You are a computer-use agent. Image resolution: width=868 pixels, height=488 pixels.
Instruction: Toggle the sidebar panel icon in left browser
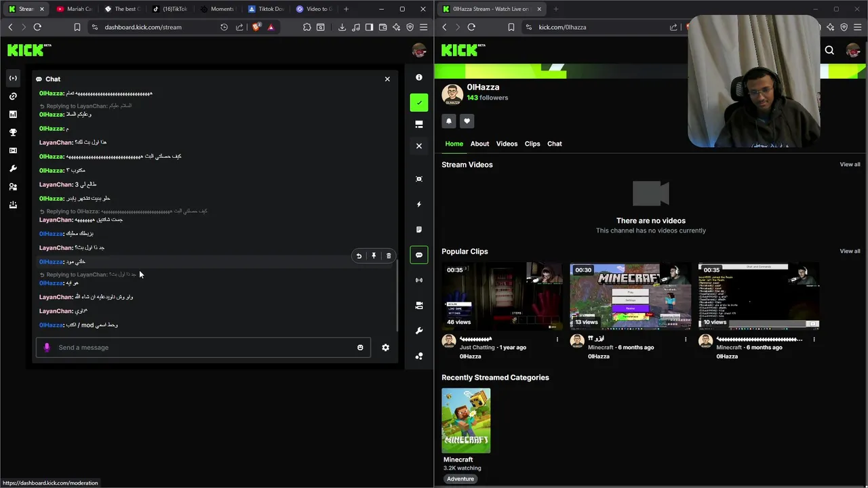pos(369,27)
